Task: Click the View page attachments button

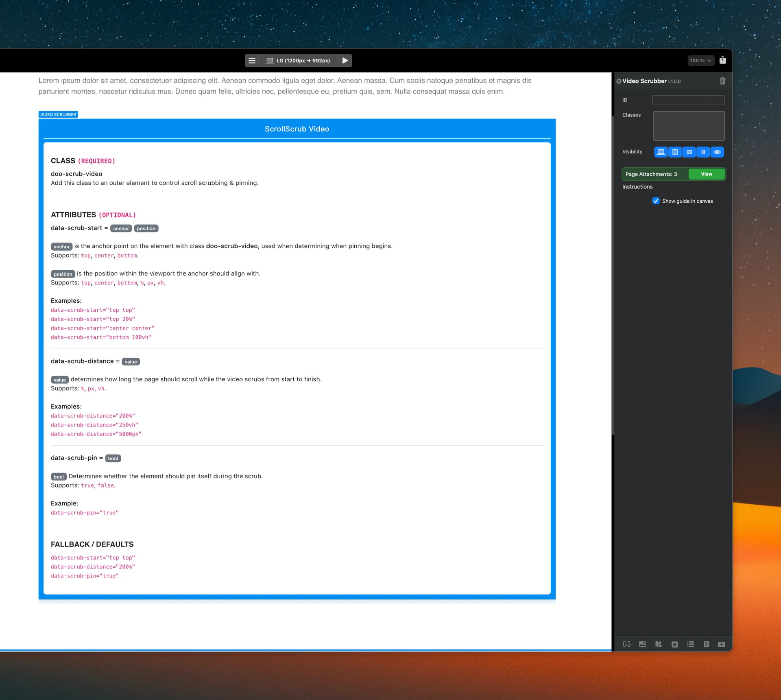Action: pos(706,174)
